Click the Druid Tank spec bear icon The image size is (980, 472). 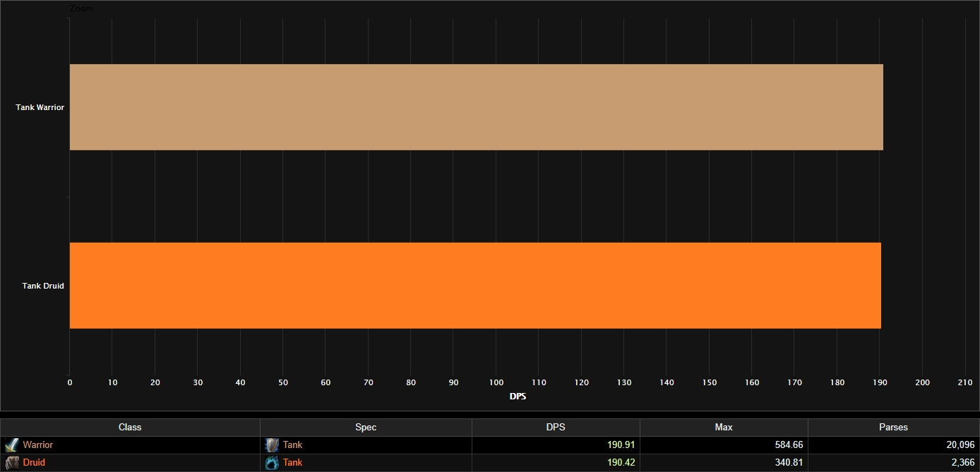[x=272, y=463]
